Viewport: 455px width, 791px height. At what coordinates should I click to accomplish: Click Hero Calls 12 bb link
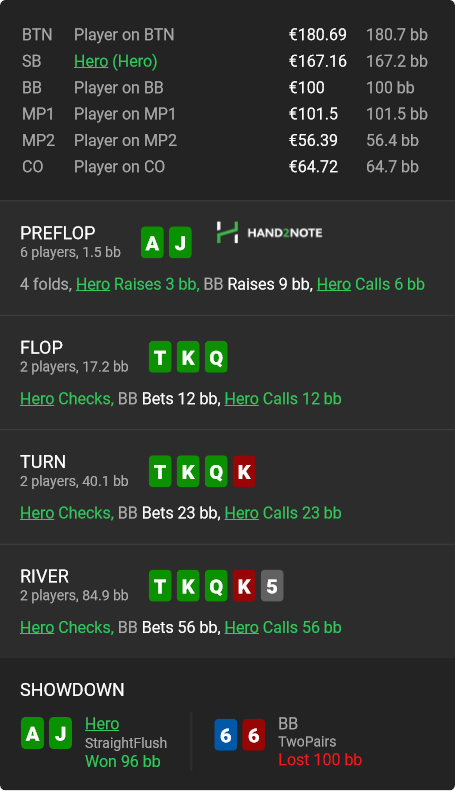point(283,399)
